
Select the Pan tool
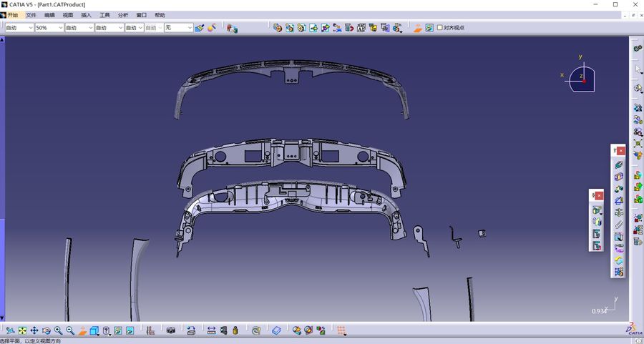(x=34, y=330)
